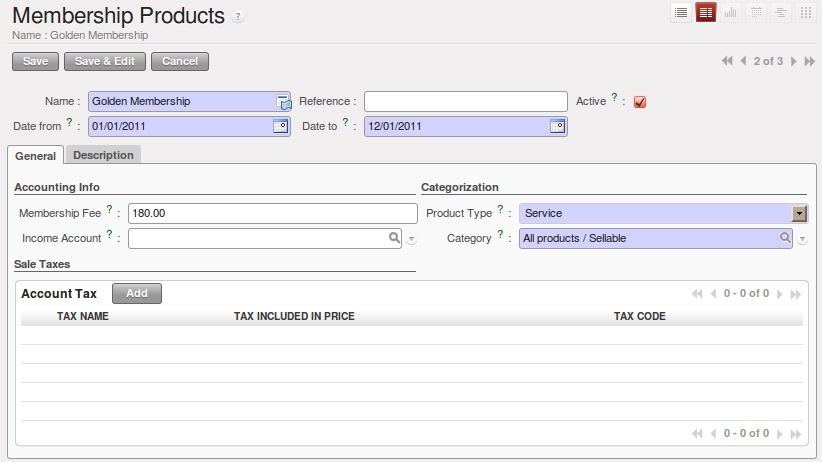Cancel editing the membership product
This screenshot has height=462, width=822.
[x=180, y=61]
